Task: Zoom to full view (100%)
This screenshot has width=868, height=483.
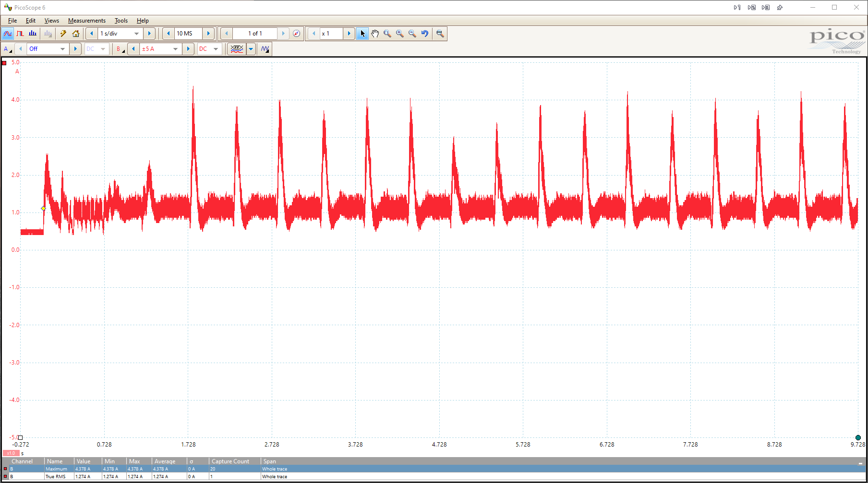Action: click(440, 34)
